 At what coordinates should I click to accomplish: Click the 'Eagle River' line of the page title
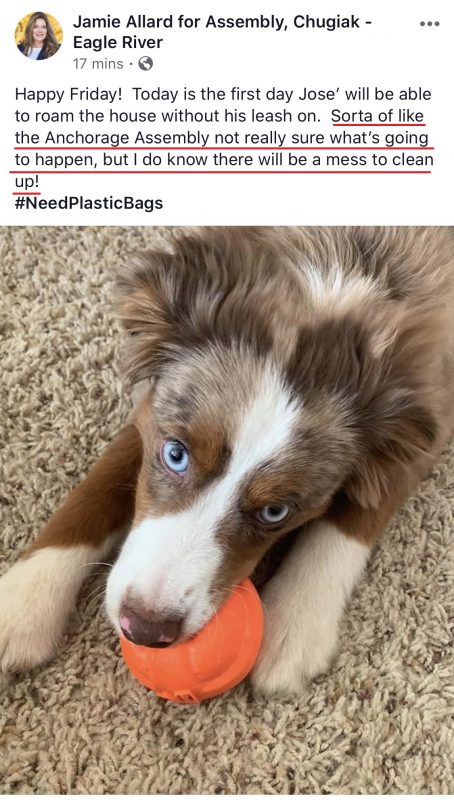click(118, 43)
